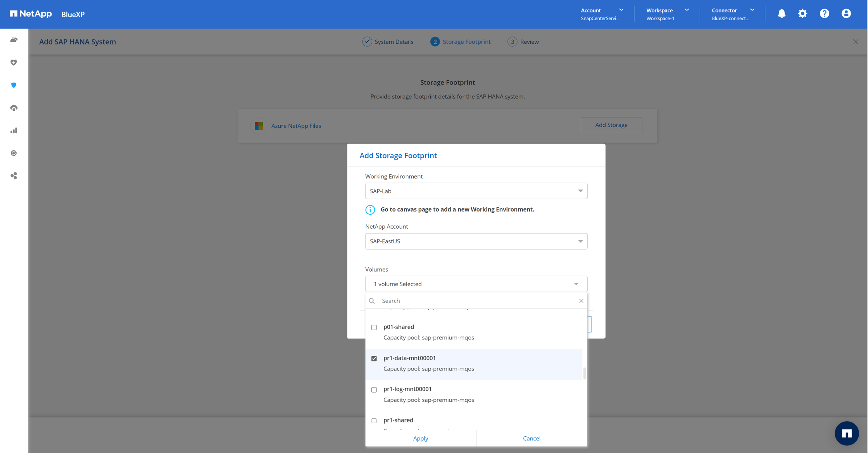Select the Protection shield icon in sidebar
The image size is (868, 453).
(x=14, y=85)
